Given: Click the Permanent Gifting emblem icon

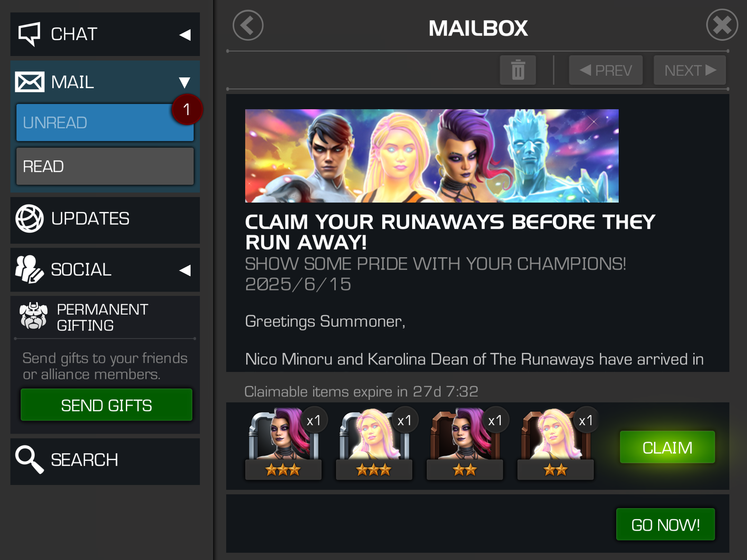Looking at the screenshot, I should point(34,316).
